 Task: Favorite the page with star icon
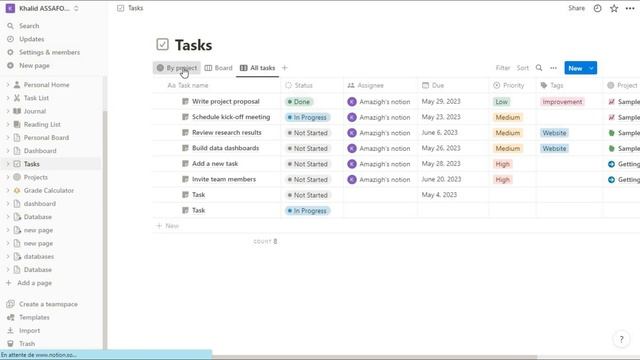click(614, 8)
